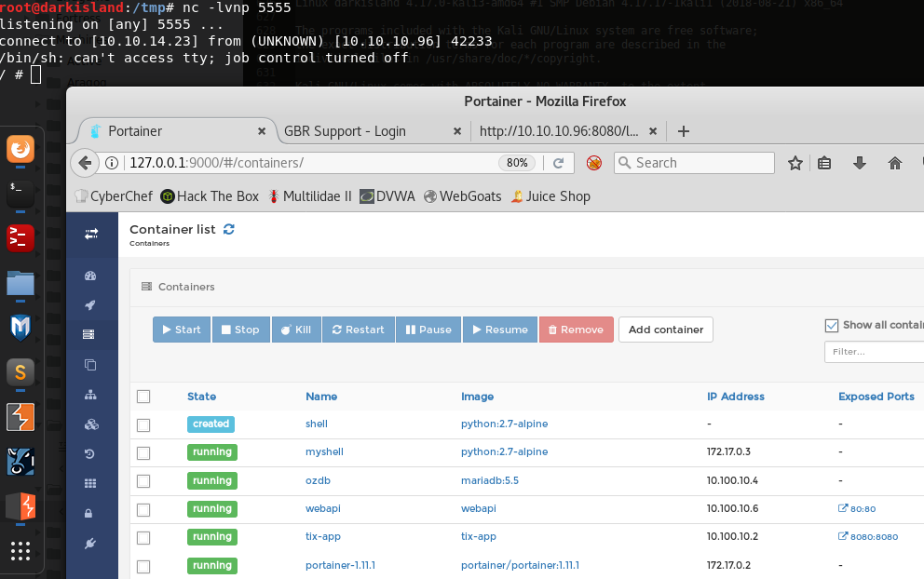
Task: Open the tix-app container link
Action: [321, 537]
